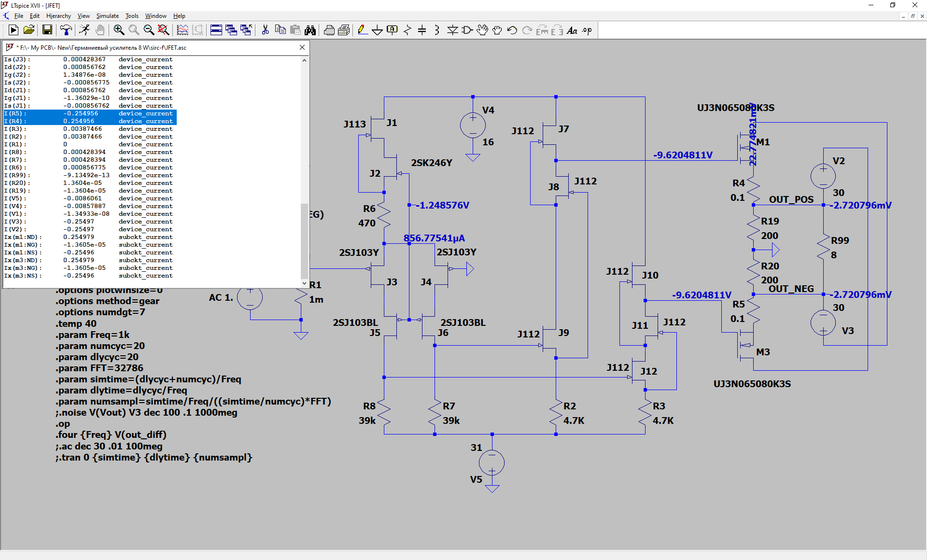This screenshot has width=927, height=560.
Task: Open the Window menu
Action: (156, 16)
